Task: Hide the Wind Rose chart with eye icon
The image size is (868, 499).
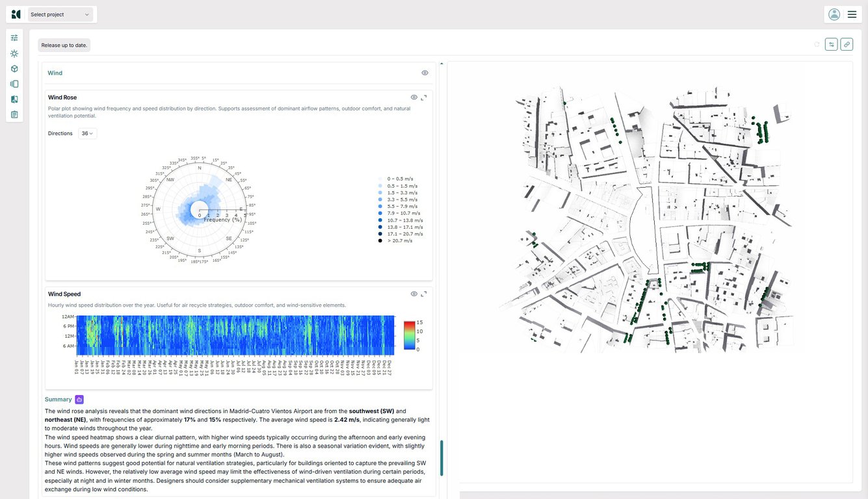Action: point(414,97)
